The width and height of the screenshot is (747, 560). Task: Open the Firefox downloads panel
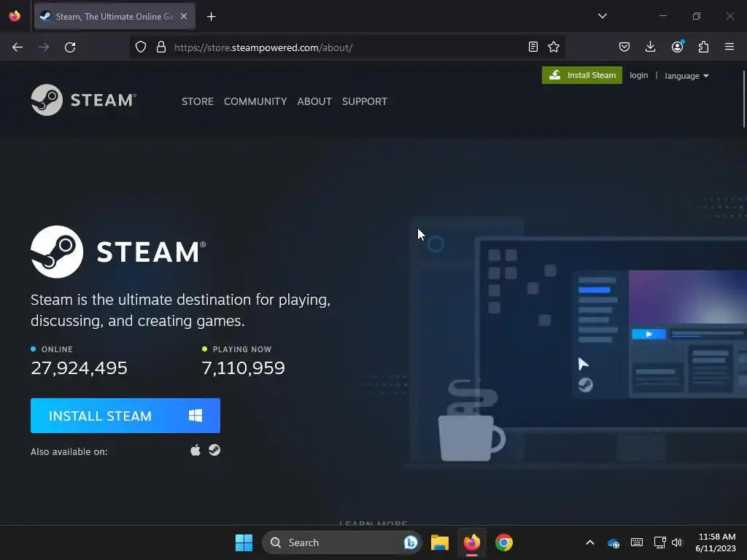coord(650,47)
